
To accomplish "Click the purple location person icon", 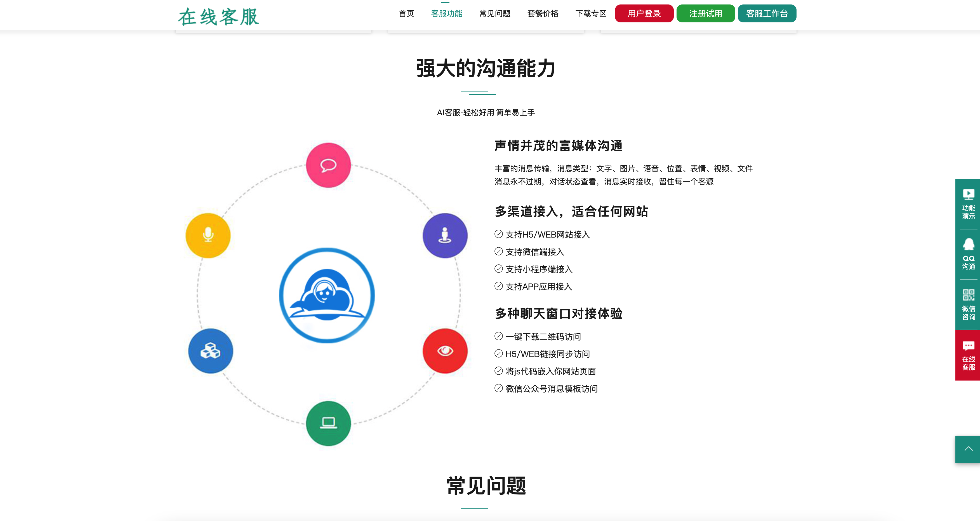I will point(445,235).
